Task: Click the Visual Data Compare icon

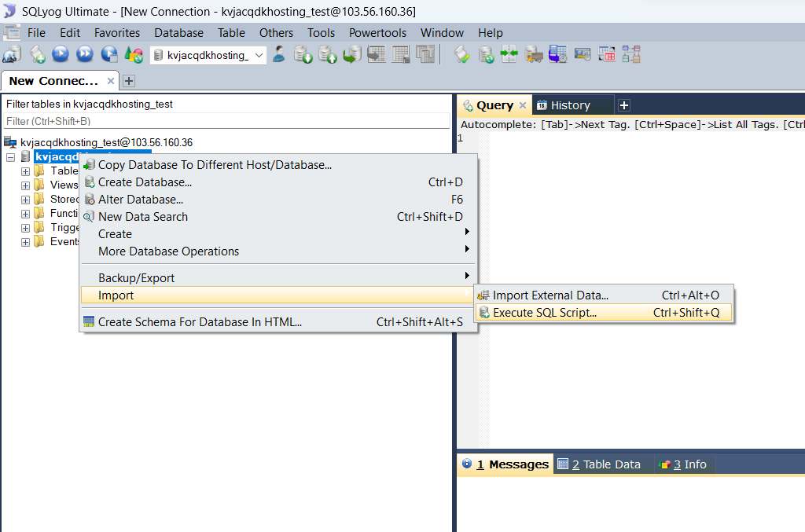Action: click(583, 54)
